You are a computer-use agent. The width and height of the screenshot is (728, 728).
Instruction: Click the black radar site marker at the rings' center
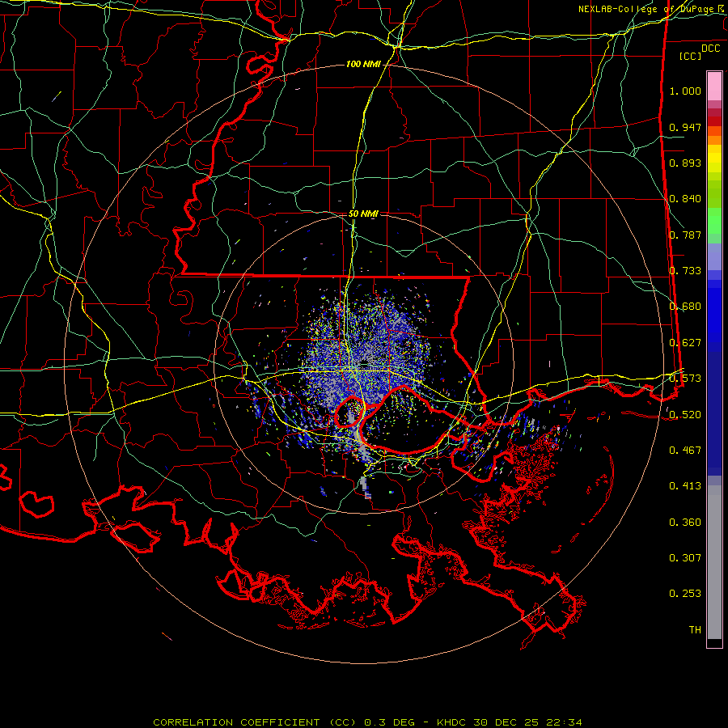pos(365,364)
